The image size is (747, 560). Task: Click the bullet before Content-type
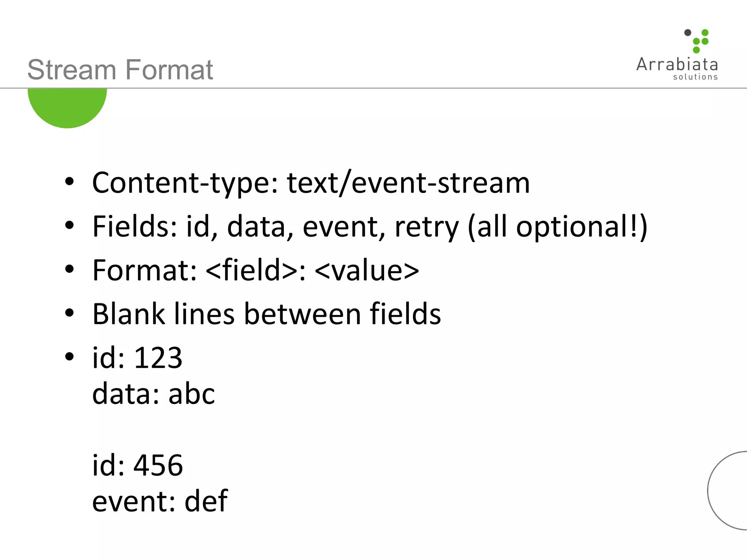click(69, 181)
